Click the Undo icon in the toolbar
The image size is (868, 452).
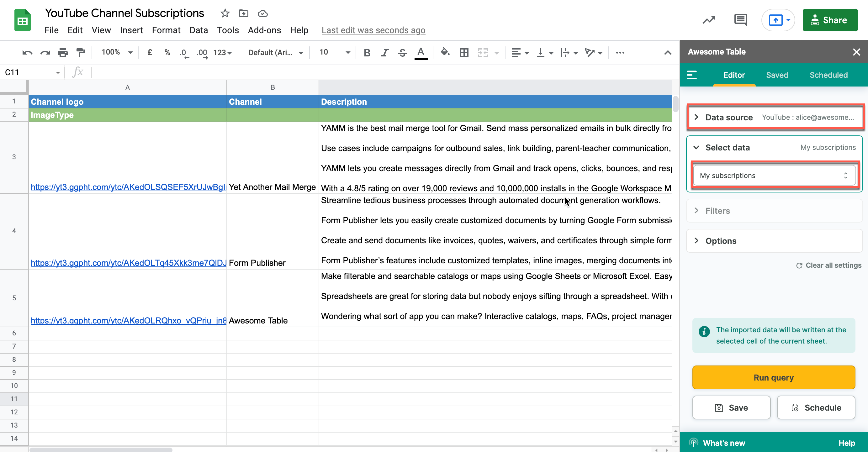point(27,53)
